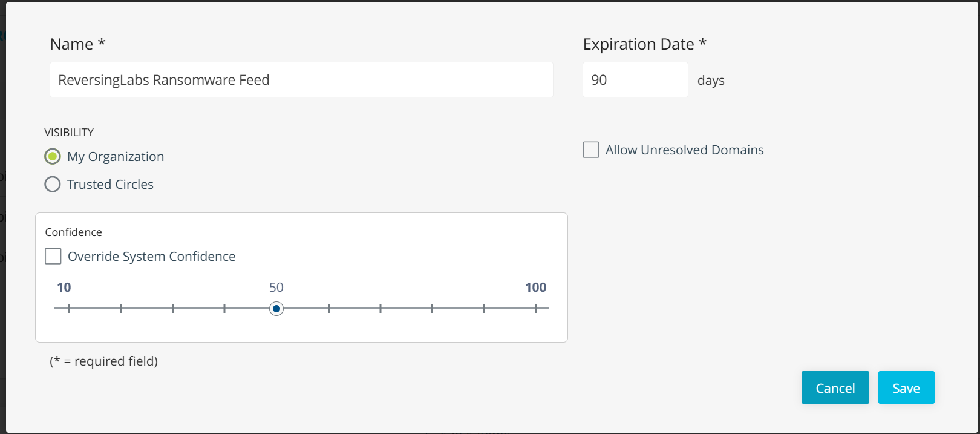Screen dimensions: 980x434
Task: Uncheck the Allow Unresolved Domains box
Action: [x=590, y=150]
